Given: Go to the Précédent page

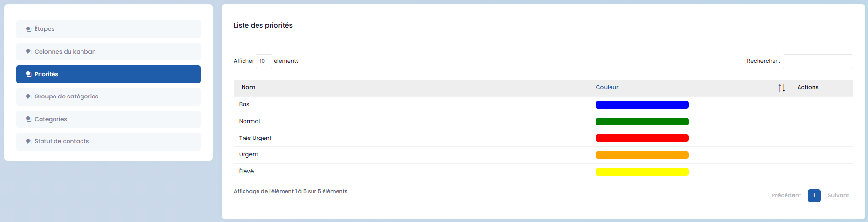Looking at the screenshot, I should click(x=786, y=195).
